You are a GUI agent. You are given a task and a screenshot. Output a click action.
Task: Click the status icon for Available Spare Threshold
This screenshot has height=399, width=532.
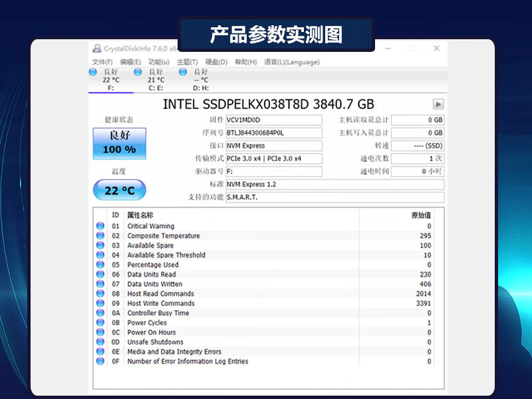[100, 255]
